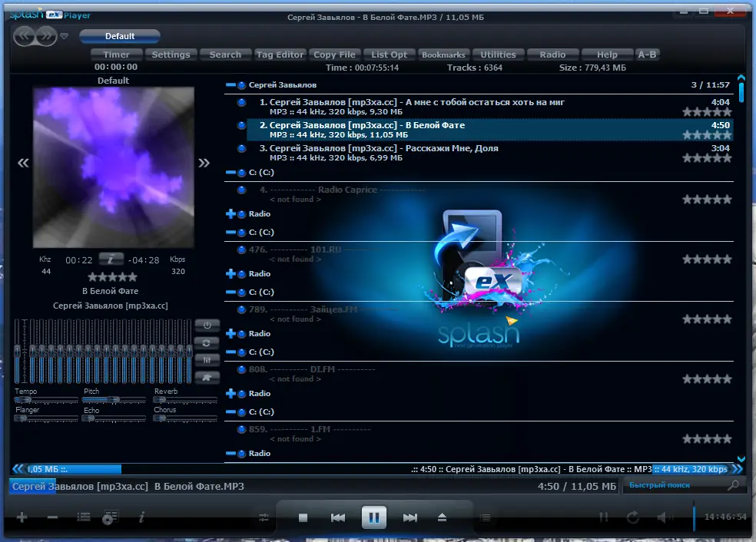Open the Timer menu
Screen dimensions: 756x542
[116, 55]
